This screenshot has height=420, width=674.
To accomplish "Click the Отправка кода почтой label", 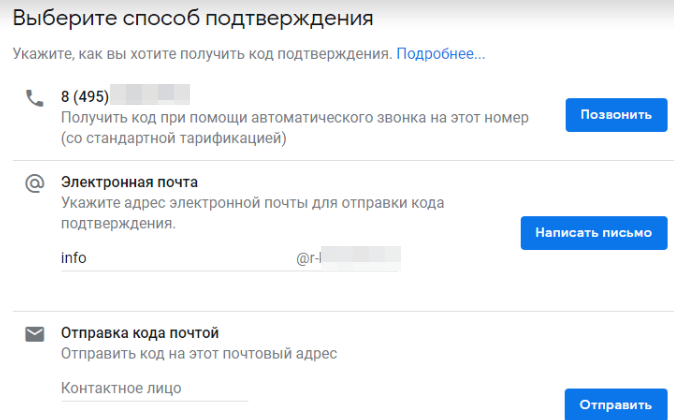I will point(139,333).
